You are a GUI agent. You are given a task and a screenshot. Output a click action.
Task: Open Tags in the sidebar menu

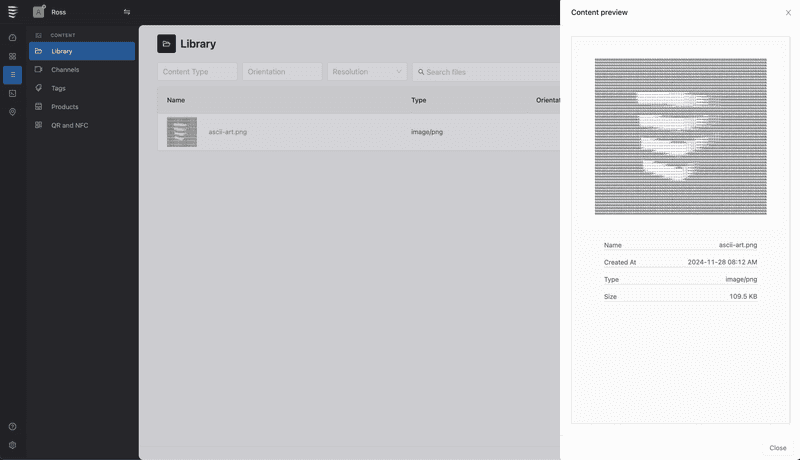pos(58,88)
